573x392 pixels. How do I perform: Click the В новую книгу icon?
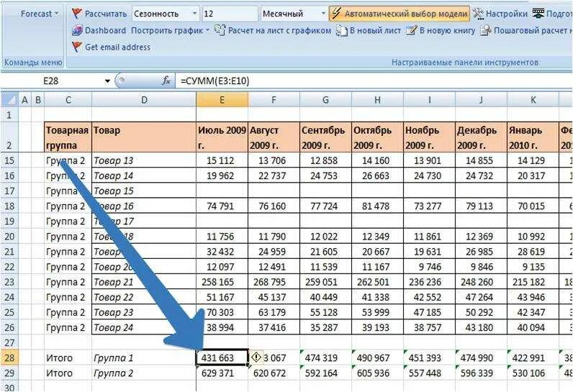(x=412, y=30)
